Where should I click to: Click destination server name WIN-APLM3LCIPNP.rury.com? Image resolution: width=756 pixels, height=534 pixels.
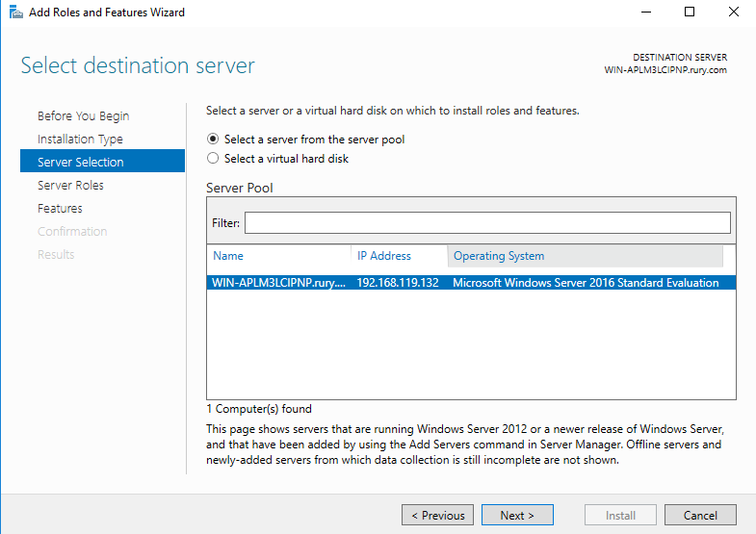point(665,70)
